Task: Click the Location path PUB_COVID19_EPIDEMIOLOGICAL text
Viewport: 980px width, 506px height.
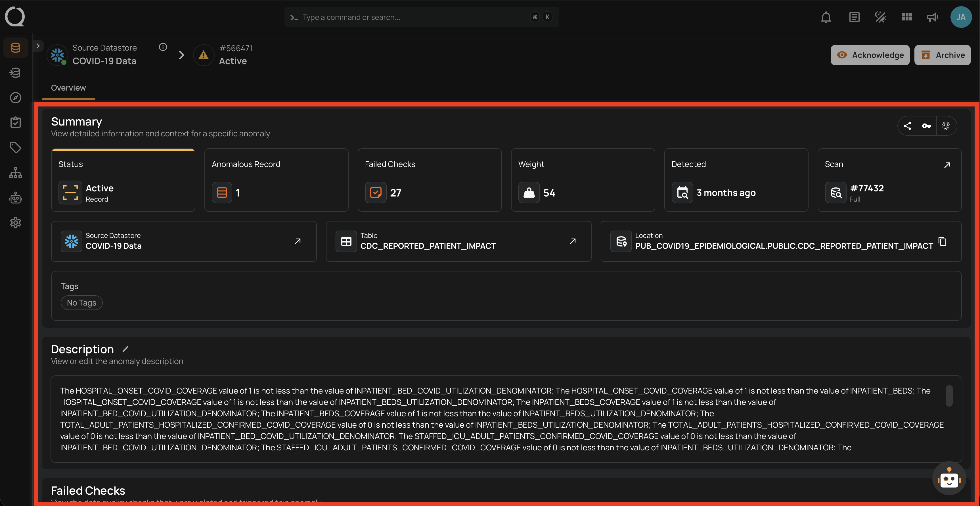Action: pos(784,246)
